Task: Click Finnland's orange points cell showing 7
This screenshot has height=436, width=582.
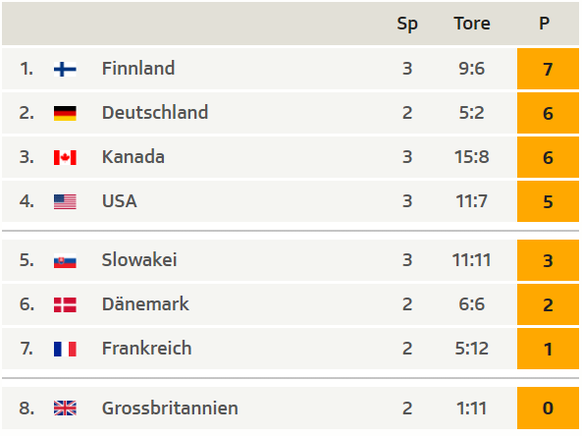Action: [x=548, y=69]
